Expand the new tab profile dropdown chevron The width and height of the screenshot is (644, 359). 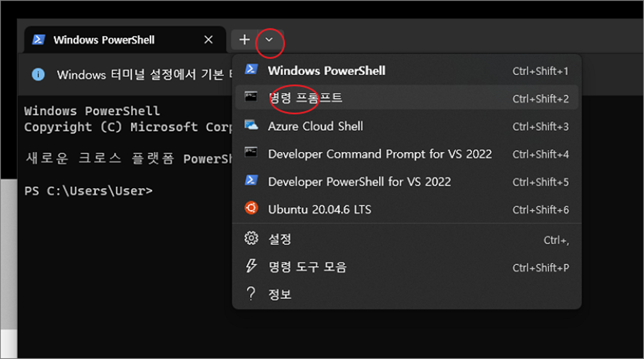click(269, 40)
